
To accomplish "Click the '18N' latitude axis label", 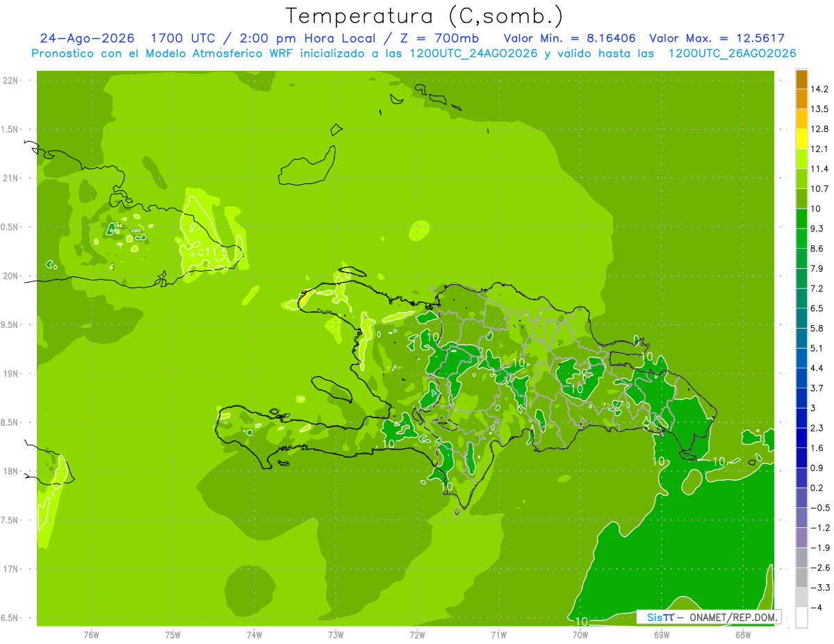I will [11, 472].
